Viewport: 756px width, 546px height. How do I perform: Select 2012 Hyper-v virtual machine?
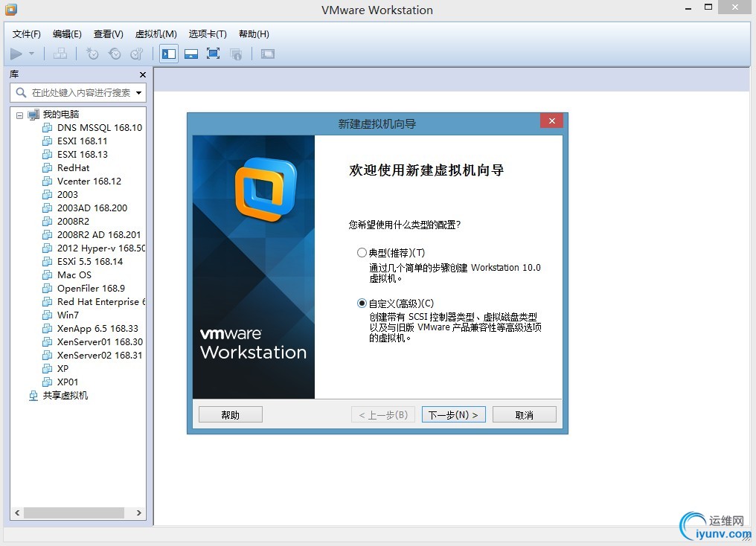click(x=100, y=248)
